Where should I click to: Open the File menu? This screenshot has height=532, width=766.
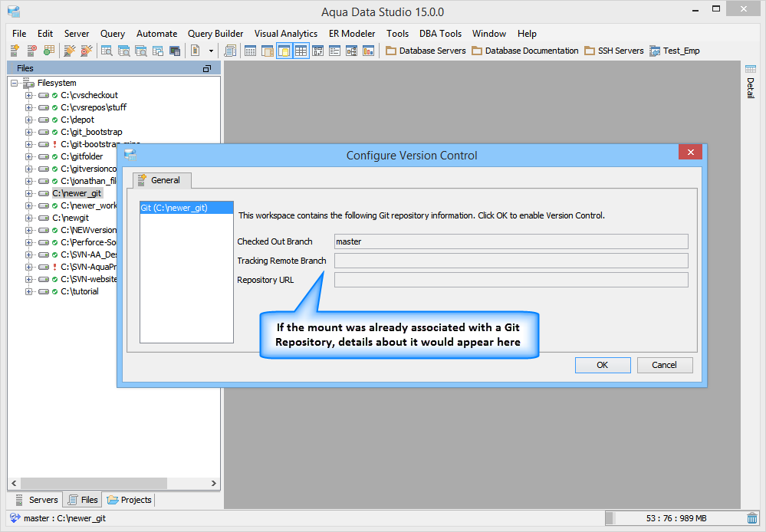[x=19, y=34]
